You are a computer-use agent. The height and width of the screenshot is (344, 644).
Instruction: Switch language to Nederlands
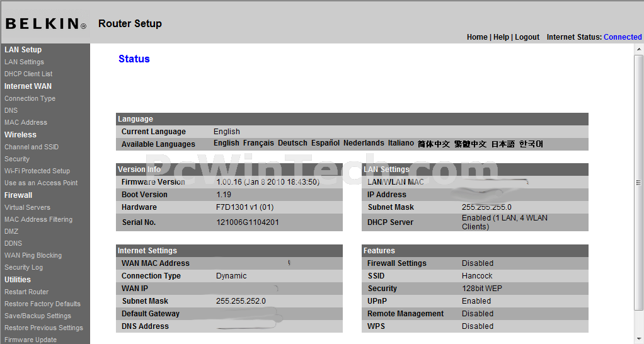tap(364, 143)
